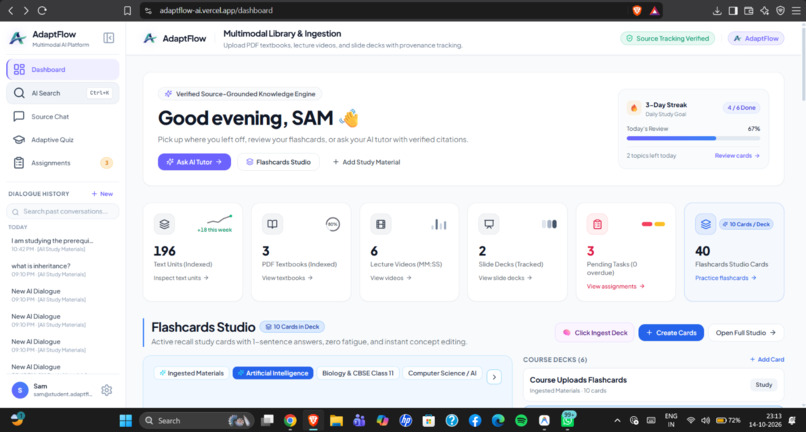This screenshot has height=432, width=806.
Task: Click the address bar URL
Action: [216, 10]
